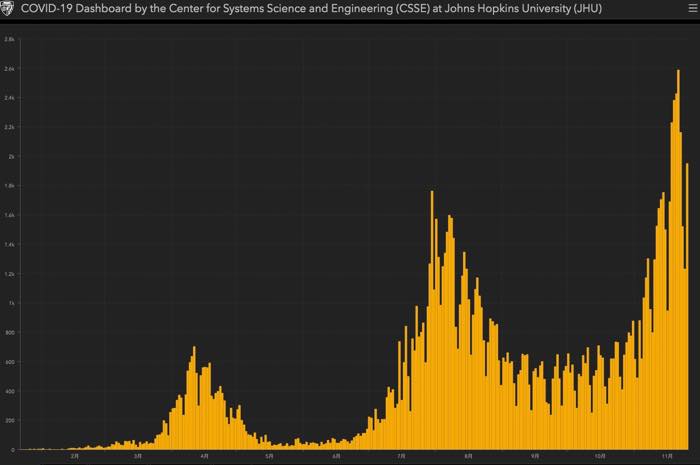The image size is (700, 465).
Task: Click the 11月 label on the horizontal axis
Action: click(x=667, y=456)
